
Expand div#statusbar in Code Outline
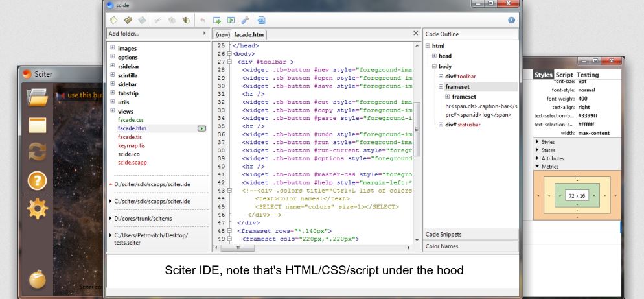click(x=441, y=125)
